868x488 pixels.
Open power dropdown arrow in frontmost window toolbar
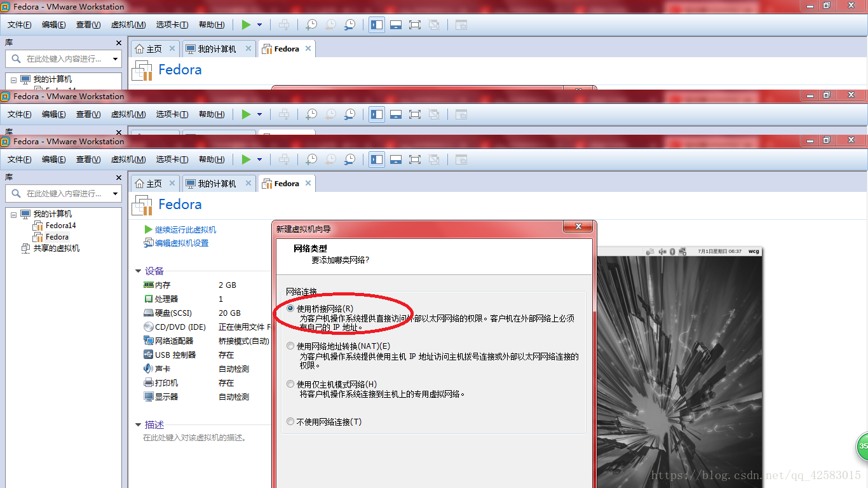[259, 159]
